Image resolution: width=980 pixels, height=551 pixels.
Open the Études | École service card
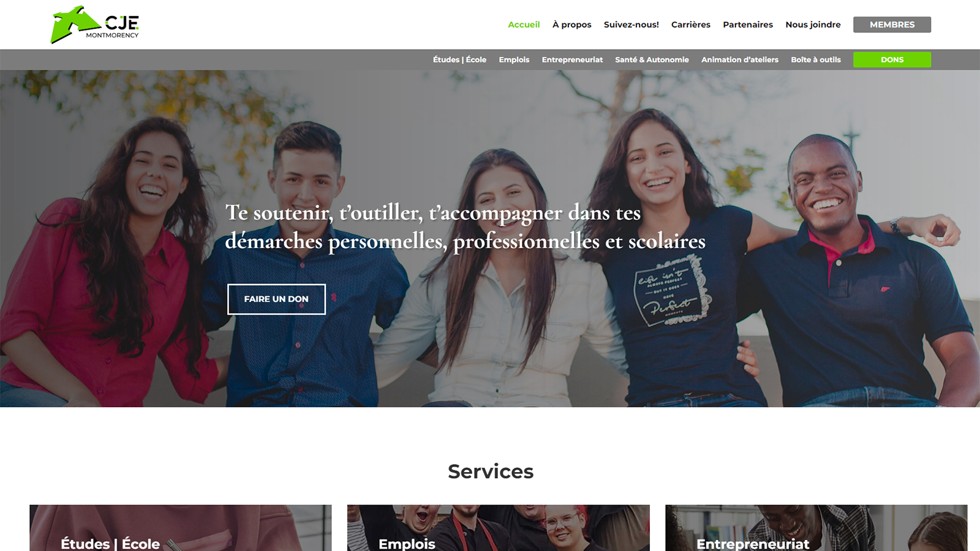click(x=181, y=528)
